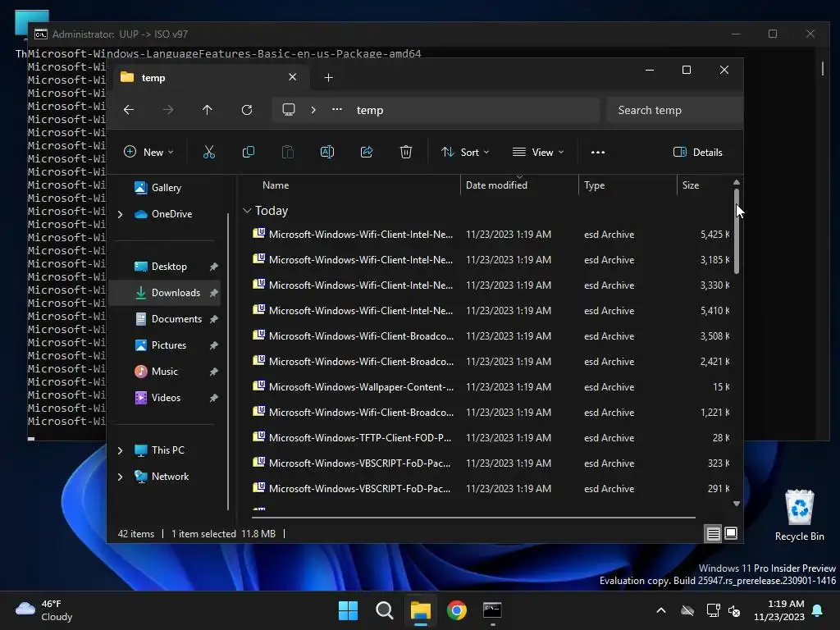Screen dimensions: 840x630
Task: Click the Delete trash icon
Action: point(406,152)
